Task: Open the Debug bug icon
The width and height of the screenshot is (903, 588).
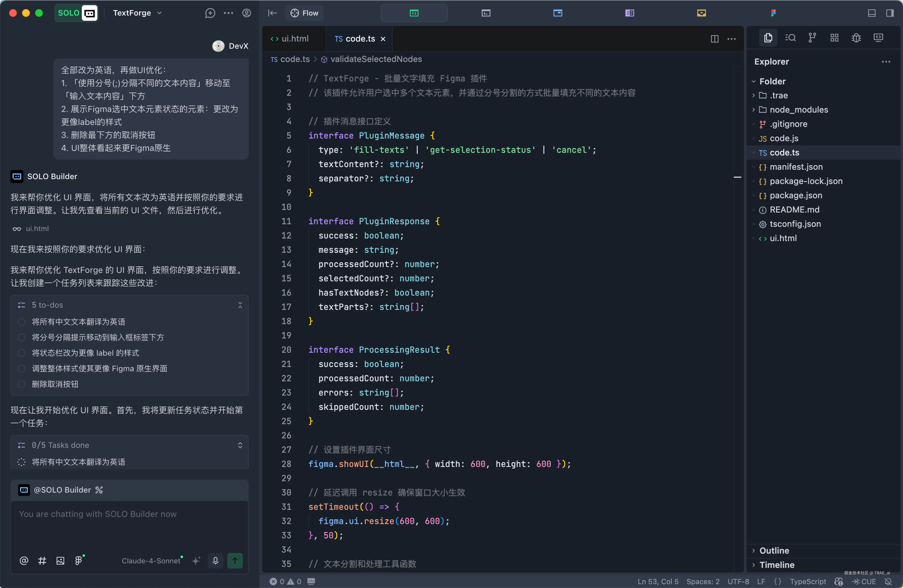Action: point(856,37)
